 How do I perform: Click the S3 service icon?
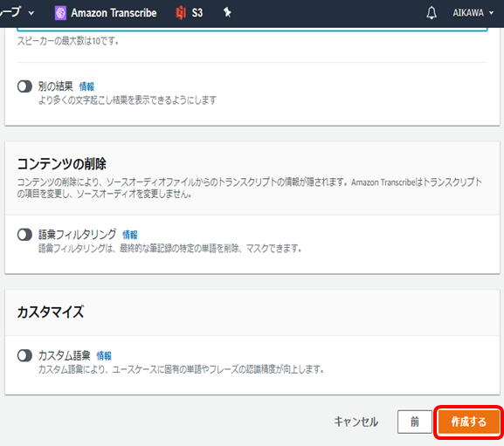point(181,13)
